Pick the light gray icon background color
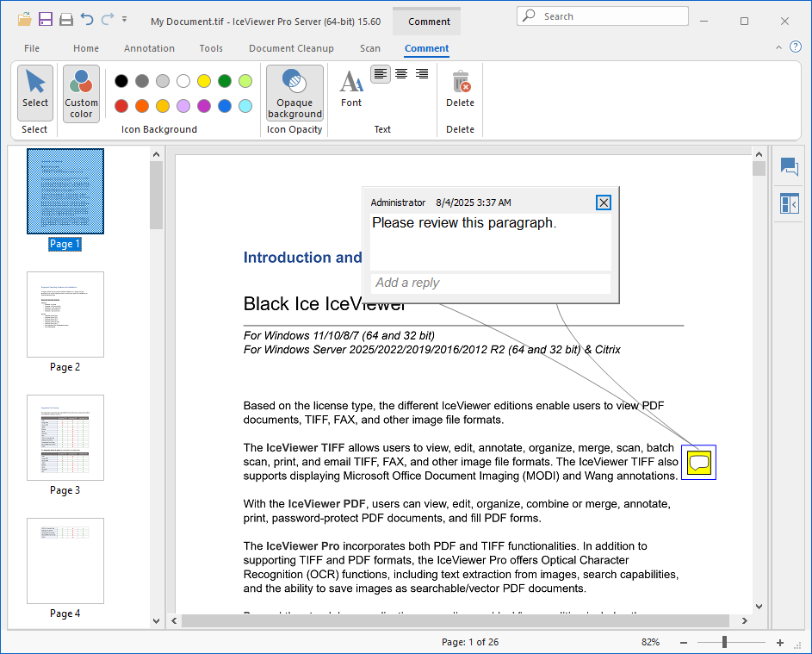The width and height of the screenshot is (812, 654). (x=163, y=81)
